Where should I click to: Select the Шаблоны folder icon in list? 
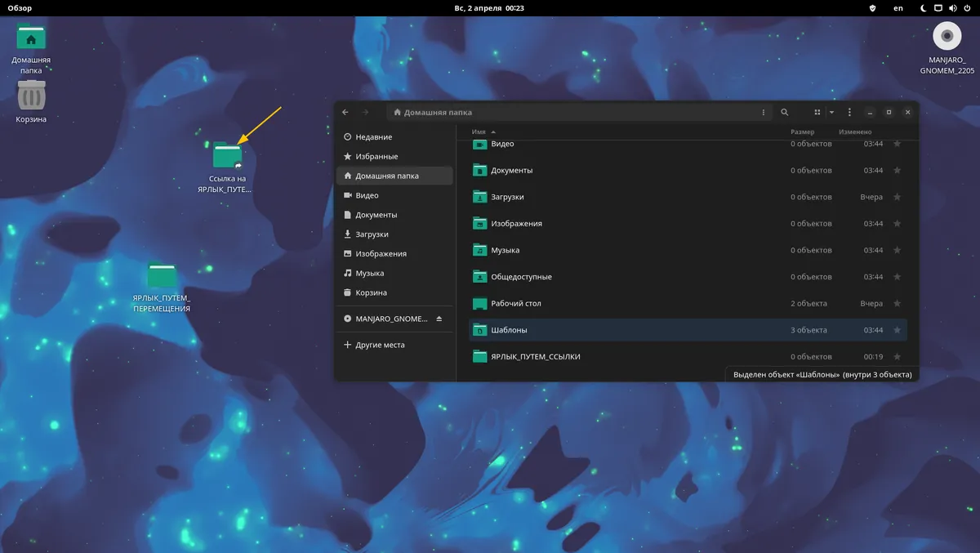(479, 330)
